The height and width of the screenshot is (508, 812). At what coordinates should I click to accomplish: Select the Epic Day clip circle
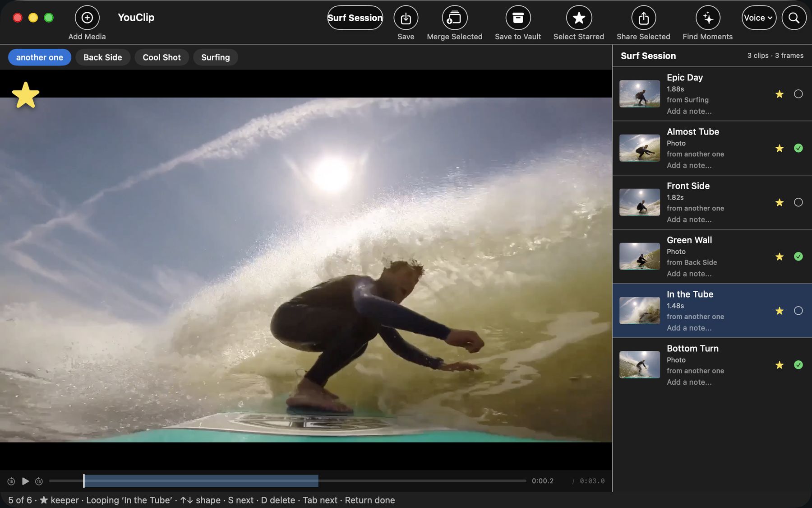[798, 94]
